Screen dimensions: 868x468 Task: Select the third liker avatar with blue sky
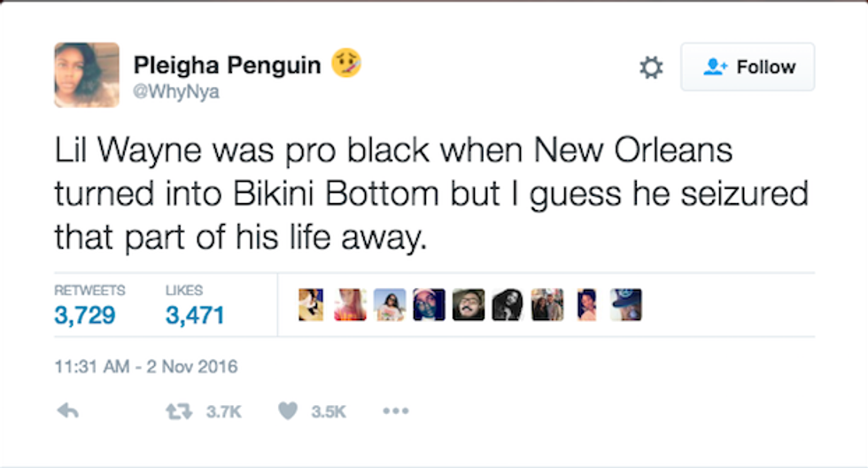pos(390,304)
